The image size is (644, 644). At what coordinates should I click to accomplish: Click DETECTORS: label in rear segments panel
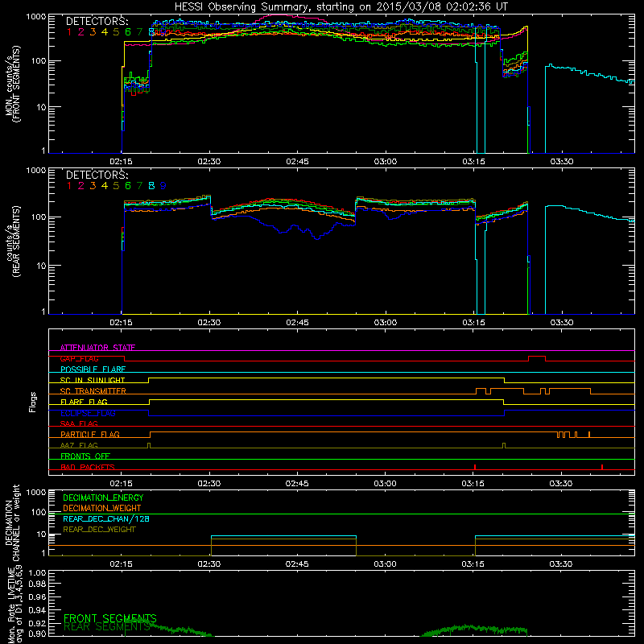coord(97,175)
